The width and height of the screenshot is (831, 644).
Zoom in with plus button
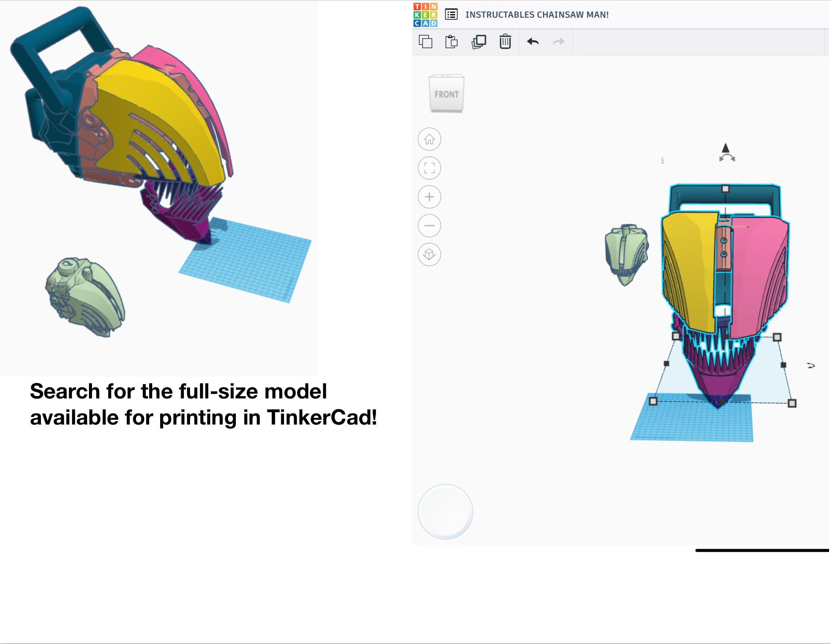click(x=429, y=197)
